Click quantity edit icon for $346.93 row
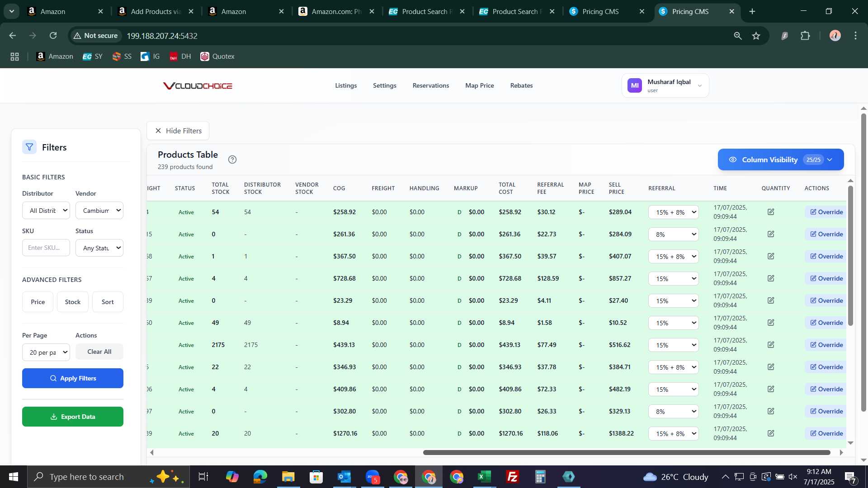Viewport: 868px width, 488px height. pyautogui.click(x=771, y=367)
